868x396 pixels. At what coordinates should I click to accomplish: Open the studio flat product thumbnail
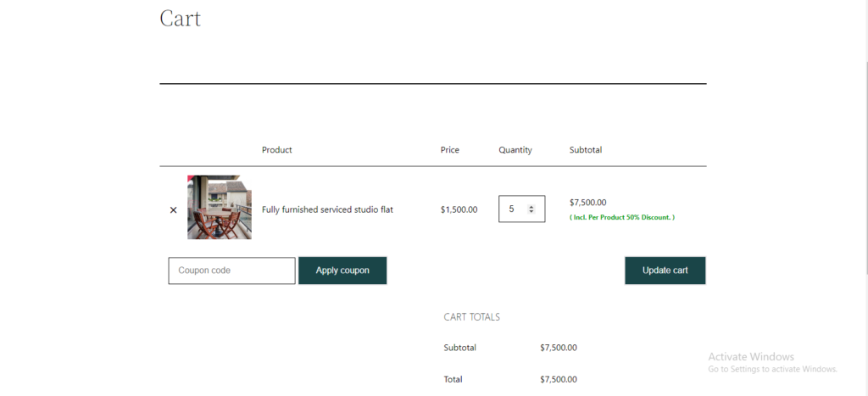(x=220, y=207)
